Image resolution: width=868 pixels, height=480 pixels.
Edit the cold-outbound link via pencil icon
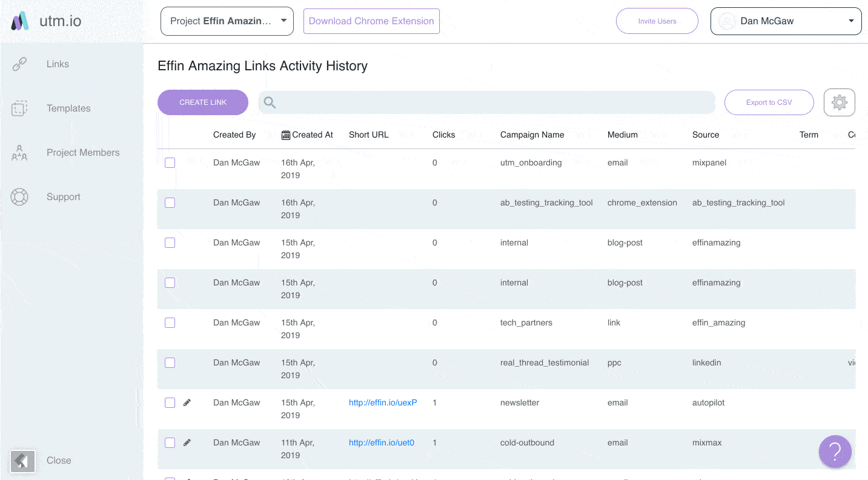[187, 442]
